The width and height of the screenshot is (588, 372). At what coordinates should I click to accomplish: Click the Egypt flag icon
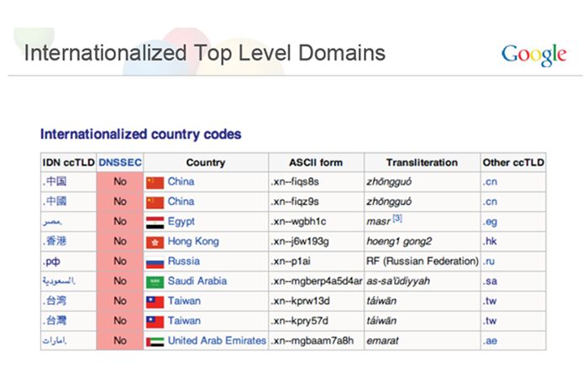[155, 222]
